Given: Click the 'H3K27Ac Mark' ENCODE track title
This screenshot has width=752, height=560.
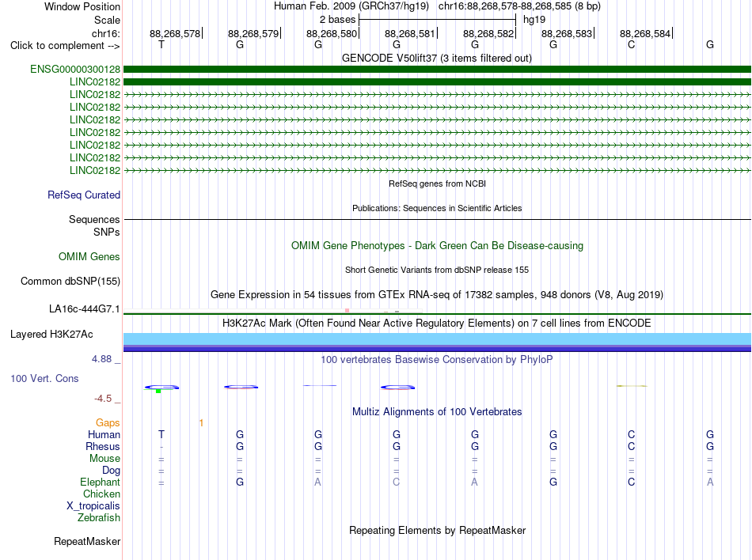Looking at the screenshot, I should coord(437,324).
